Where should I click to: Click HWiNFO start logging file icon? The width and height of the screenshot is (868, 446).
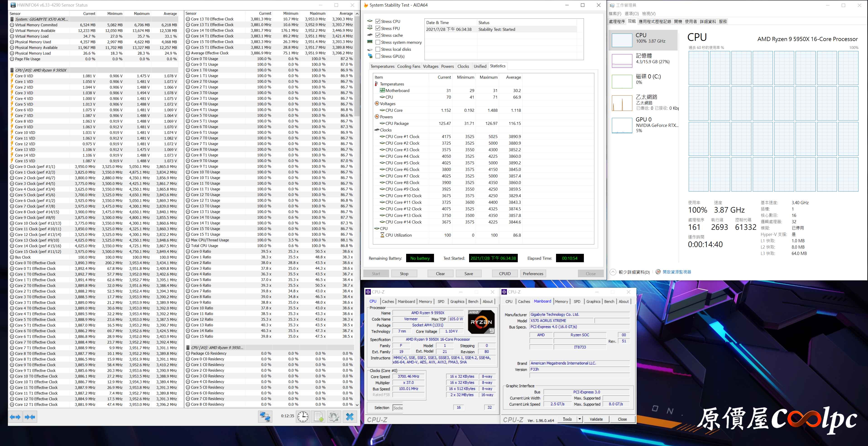coord(318,417)
